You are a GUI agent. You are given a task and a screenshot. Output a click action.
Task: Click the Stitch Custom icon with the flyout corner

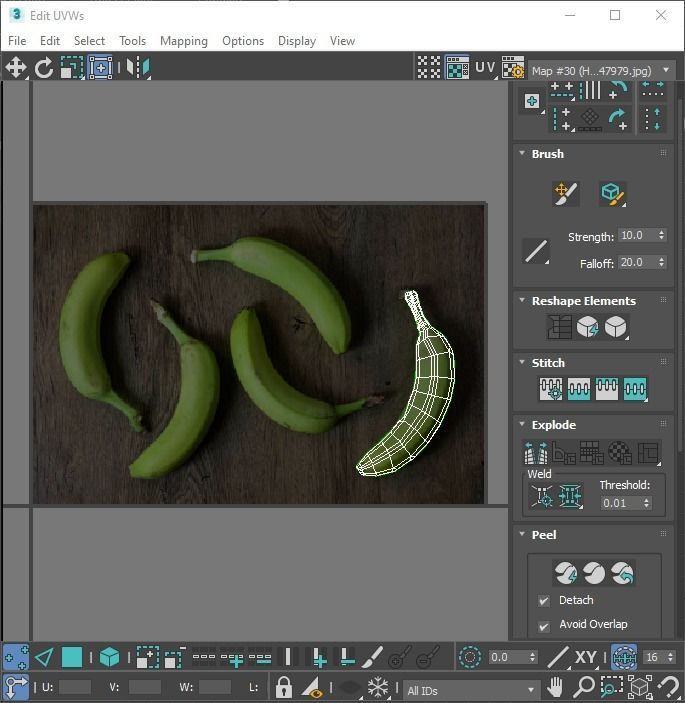[635, 389]
